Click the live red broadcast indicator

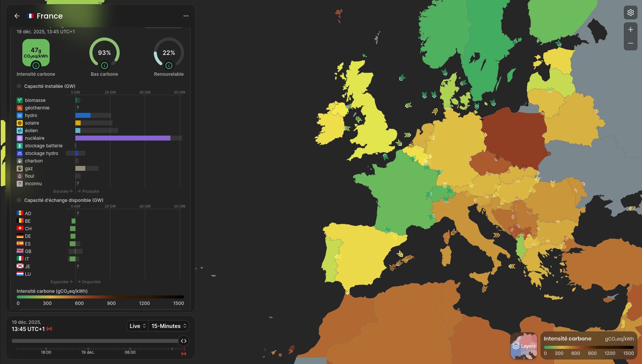[x=49, y=329]
